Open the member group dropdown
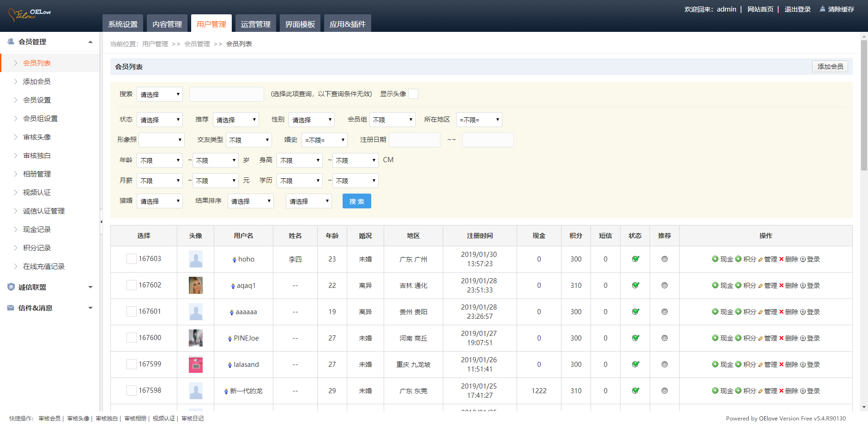868x426 pixels. pyautogui.click(x=392, y=120)
